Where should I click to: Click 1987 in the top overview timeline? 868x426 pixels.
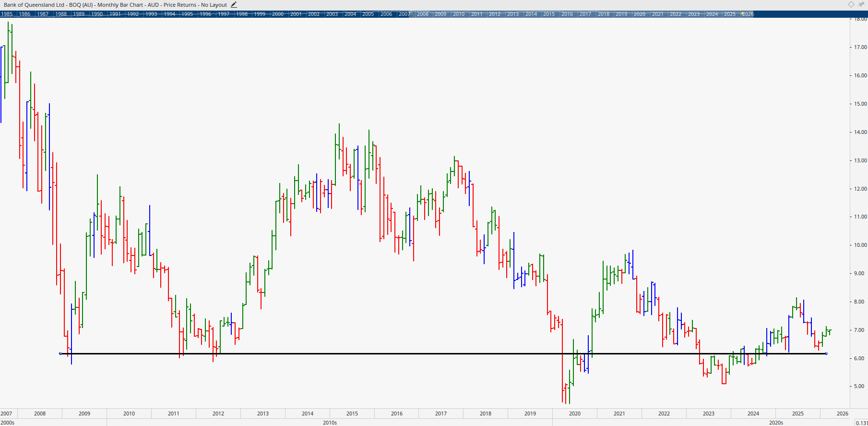43,14
